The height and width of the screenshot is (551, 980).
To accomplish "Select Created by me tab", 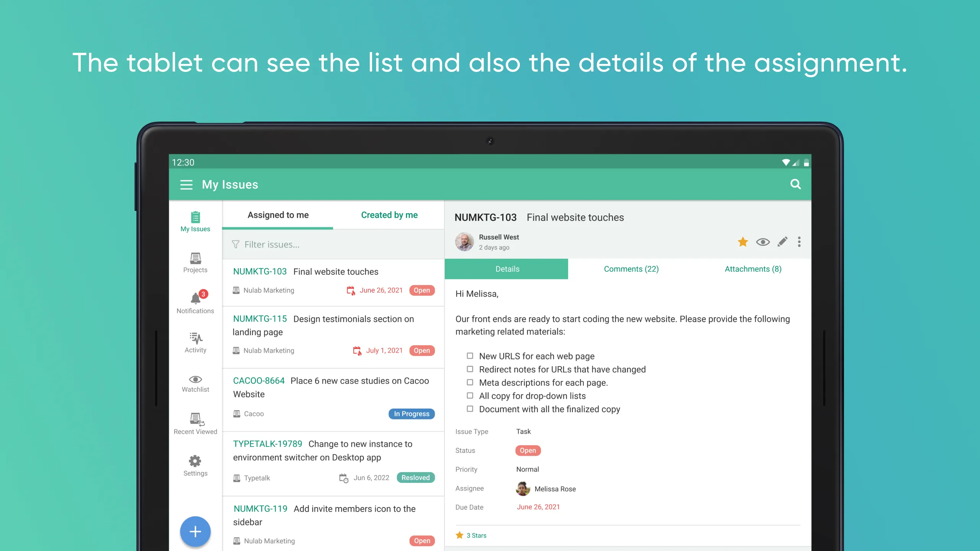I will tap(389, 215).
